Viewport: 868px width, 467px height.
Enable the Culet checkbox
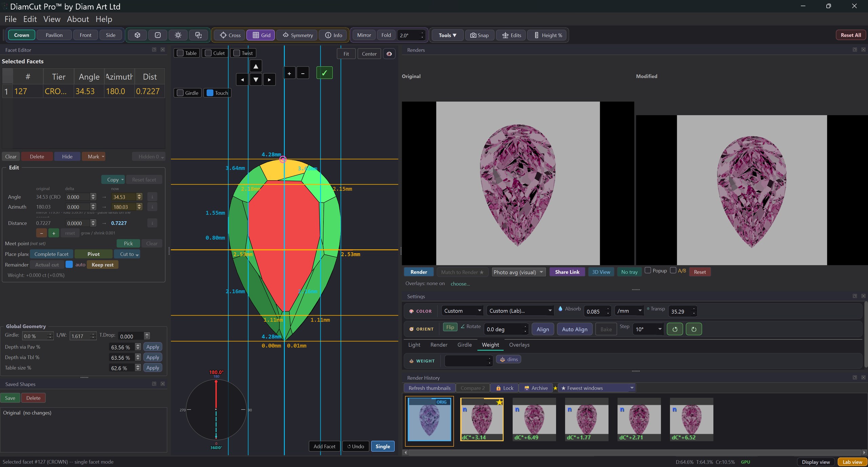(x=209, y=53)
